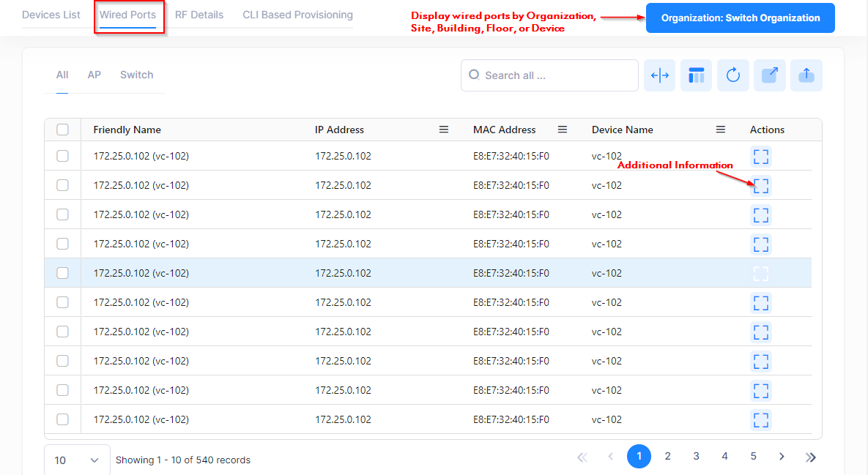This screenshot has width=868, height=475.
Task: Go to page 2
Action: coord(667,456)
